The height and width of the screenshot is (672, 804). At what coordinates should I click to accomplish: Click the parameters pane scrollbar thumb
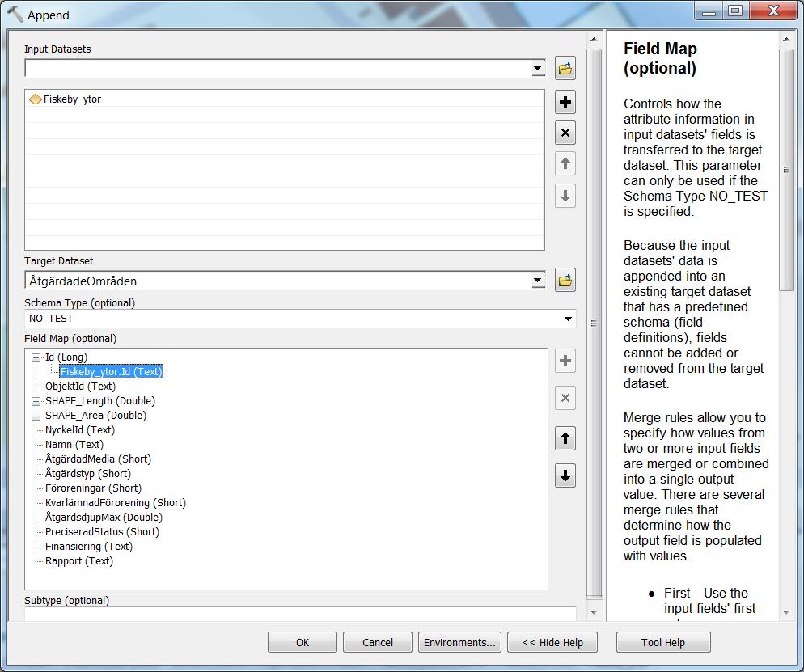click(x=594, y=323)
